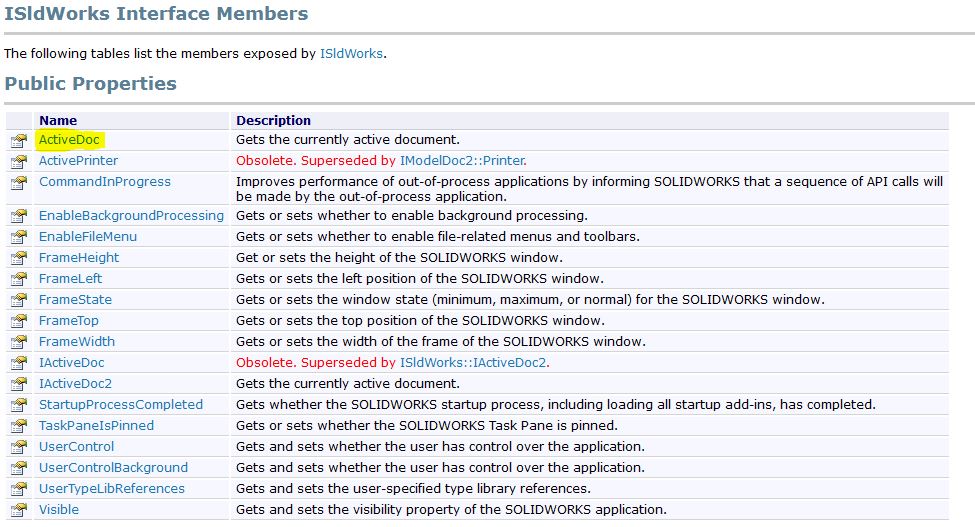Open the IActiveDoc2 property in Name column
The width and height of the screenshot is (975, 527).
pos(75,383)
